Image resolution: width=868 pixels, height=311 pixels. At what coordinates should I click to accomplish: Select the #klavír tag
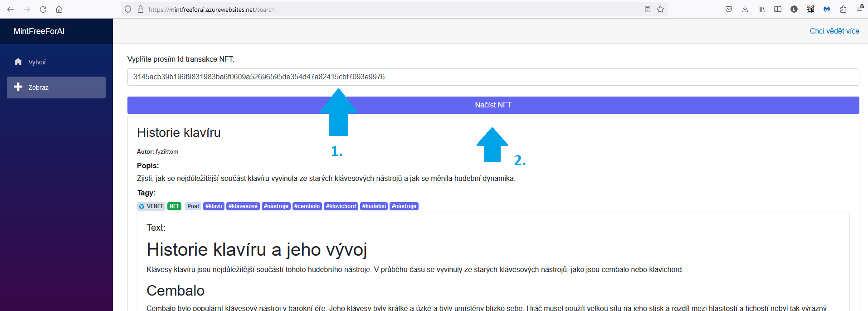tap(214, 206)
